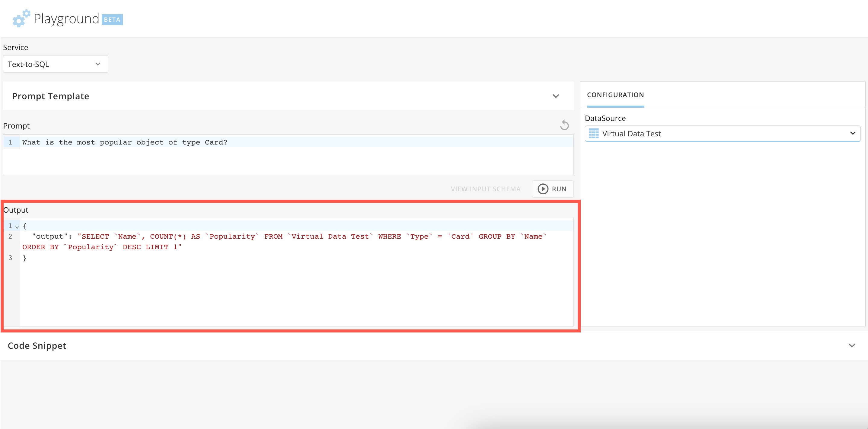Click the BETA badge next to Playground
This screenshot has width=868, height=429.
pyautogui.click(x=112, y=20)
